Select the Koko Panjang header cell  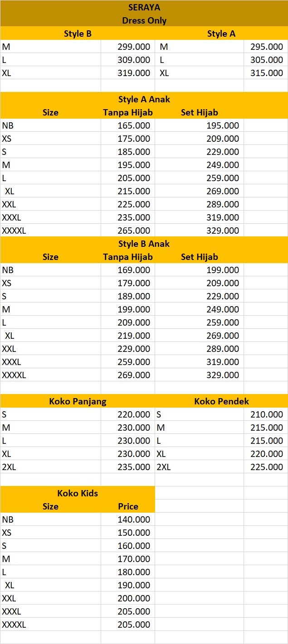78,401
